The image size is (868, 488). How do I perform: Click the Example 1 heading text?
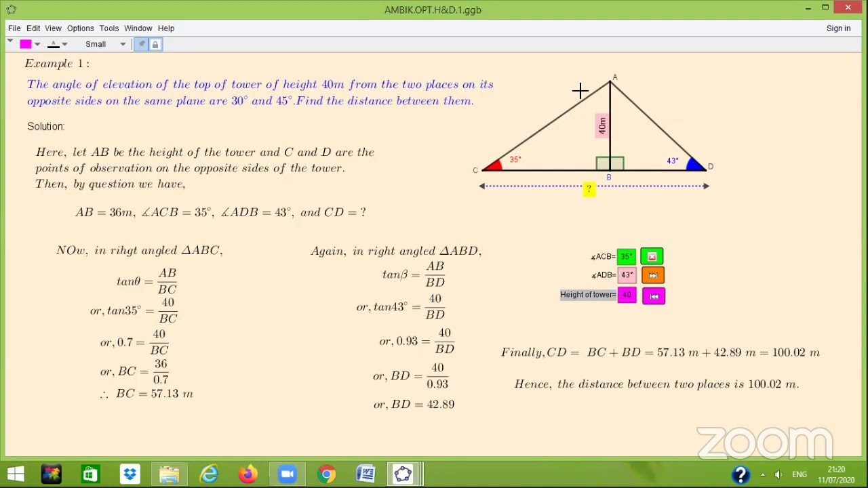coord(57,64)
